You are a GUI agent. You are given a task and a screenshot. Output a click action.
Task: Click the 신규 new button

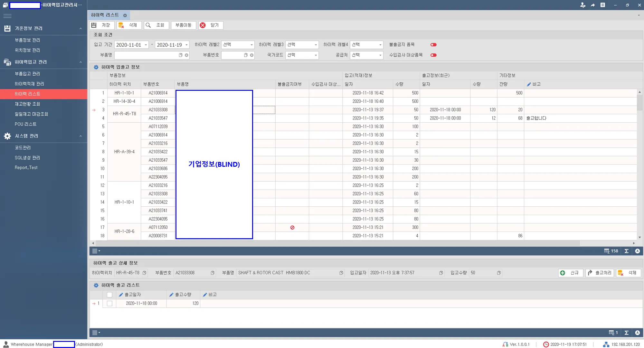(x=571, y=273)
